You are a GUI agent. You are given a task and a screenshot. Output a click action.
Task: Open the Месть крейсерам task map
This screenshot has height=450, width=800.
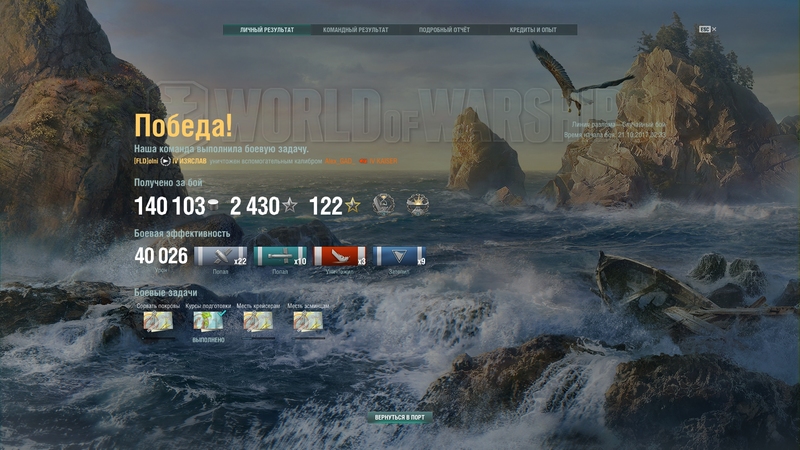(x=258, y=322)
